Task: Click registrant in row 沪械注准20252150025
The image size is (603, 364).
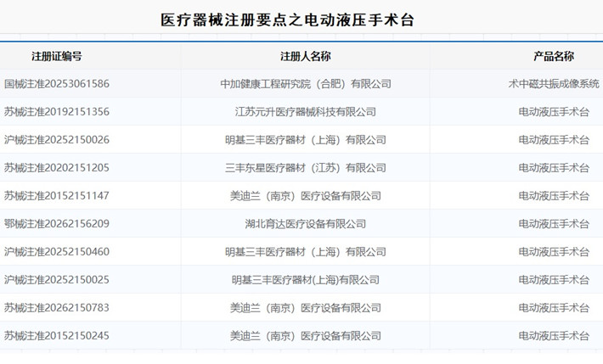Action: click(306, 280)
